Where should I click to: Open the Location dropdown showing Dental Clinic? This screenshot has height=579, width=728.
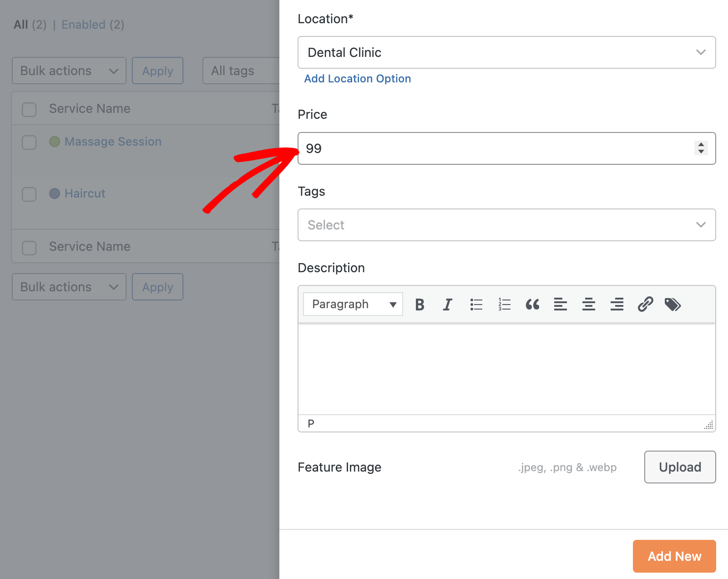point(506,52)
